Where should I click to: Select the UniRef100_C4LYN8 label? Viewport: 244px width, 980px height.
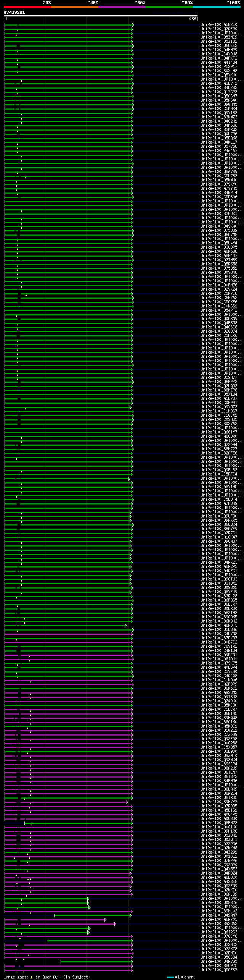pos(219,634)
